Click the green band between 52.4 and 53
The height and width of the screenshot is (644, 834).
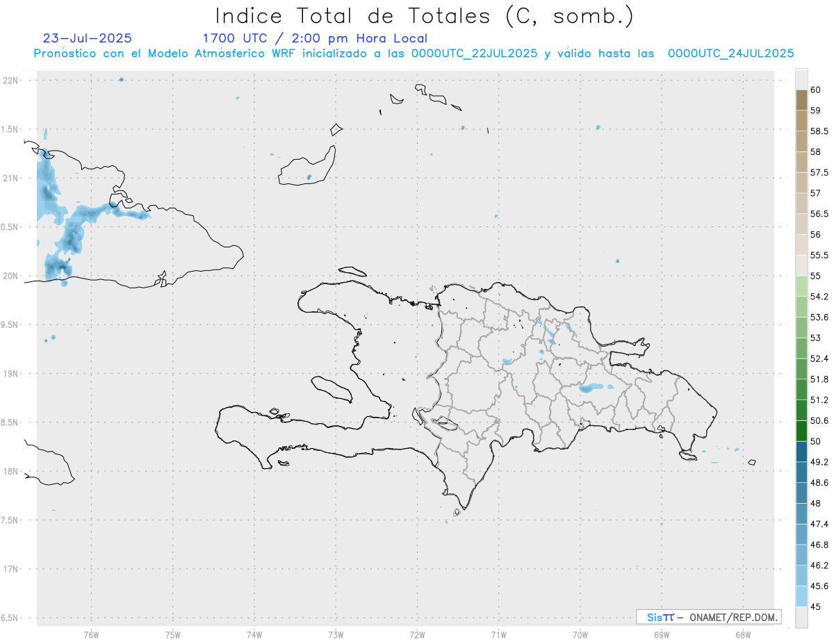[x=801, y=348]
